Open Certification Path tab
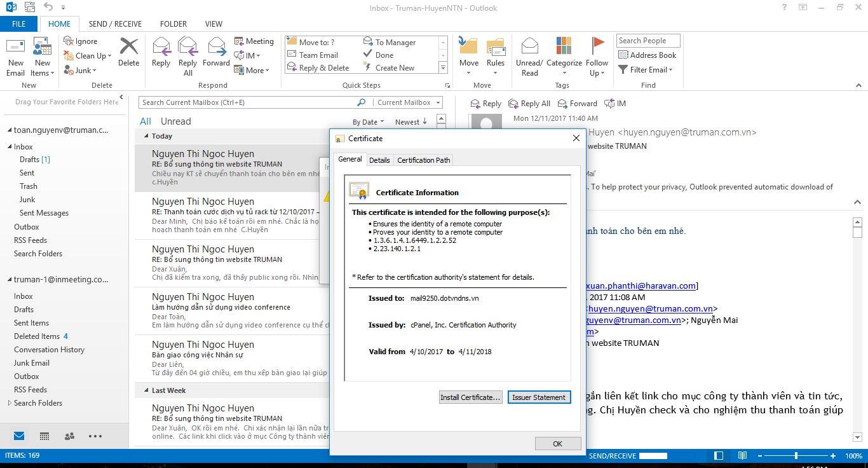 [424, 160]
